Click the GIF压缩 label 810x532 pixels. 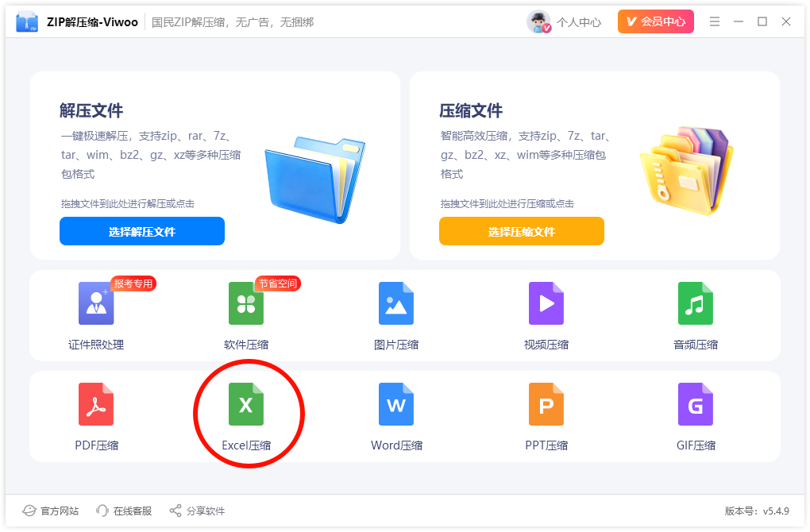point(696,445)
